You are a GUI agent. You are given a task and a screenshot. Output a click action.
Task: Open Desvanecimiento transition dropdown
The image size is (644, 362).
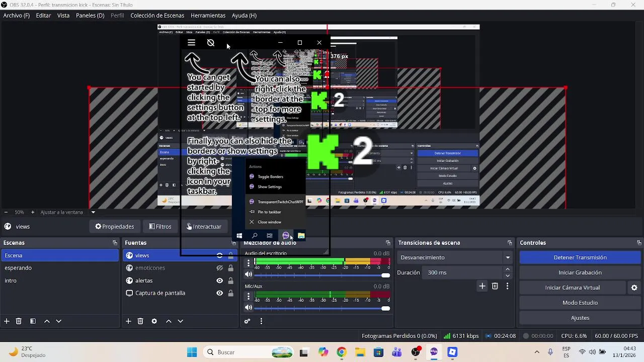[455, 257]
